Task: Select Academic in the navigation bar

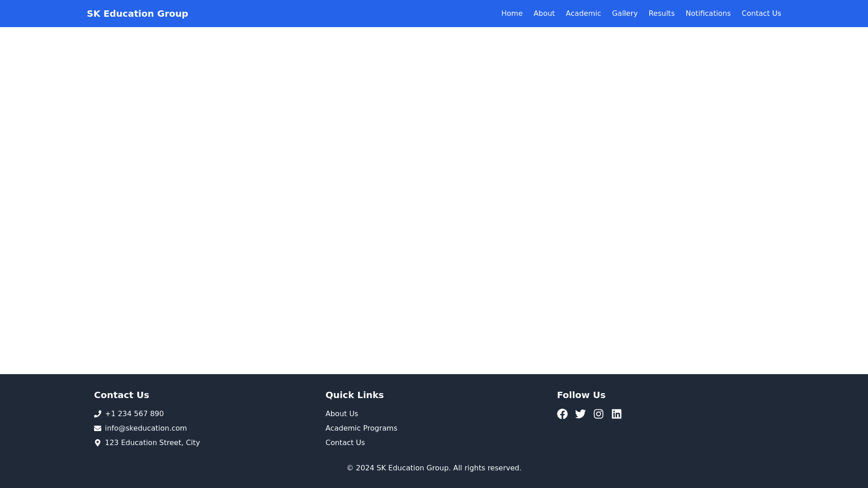Action: [583, 14]
